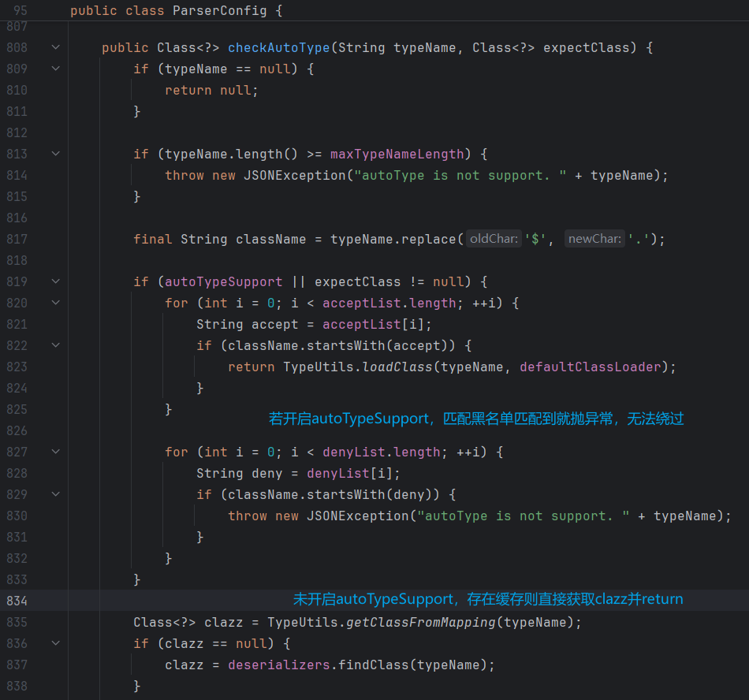Click the loadClass method call
Screen dimensions: 749x700
coord(397,367)
